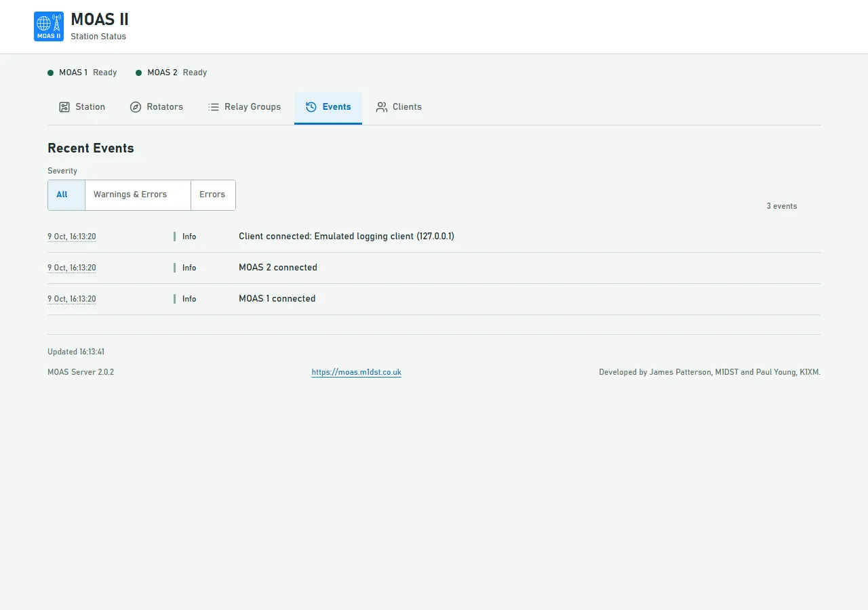Image resolution: width=868 pixels, height=610 pixels.
Task: Open the Station tab
Action: (x=82, y=108)
